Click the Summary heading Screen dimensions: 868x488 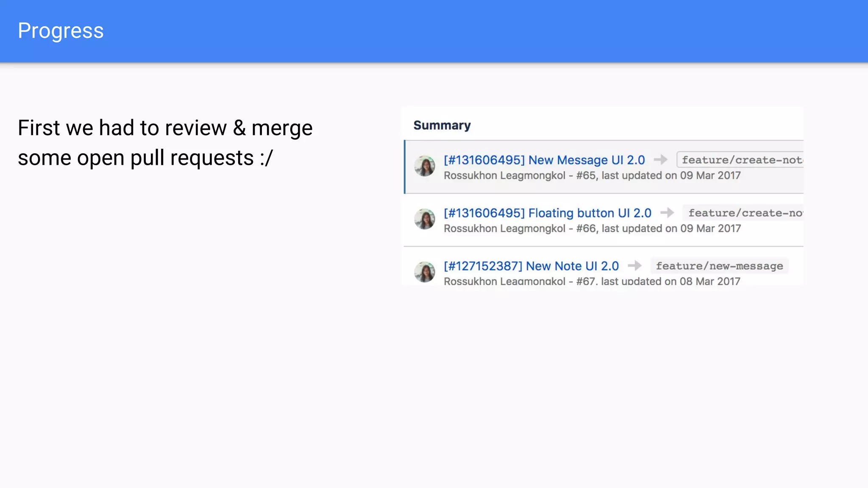click(x=442, y=125)
